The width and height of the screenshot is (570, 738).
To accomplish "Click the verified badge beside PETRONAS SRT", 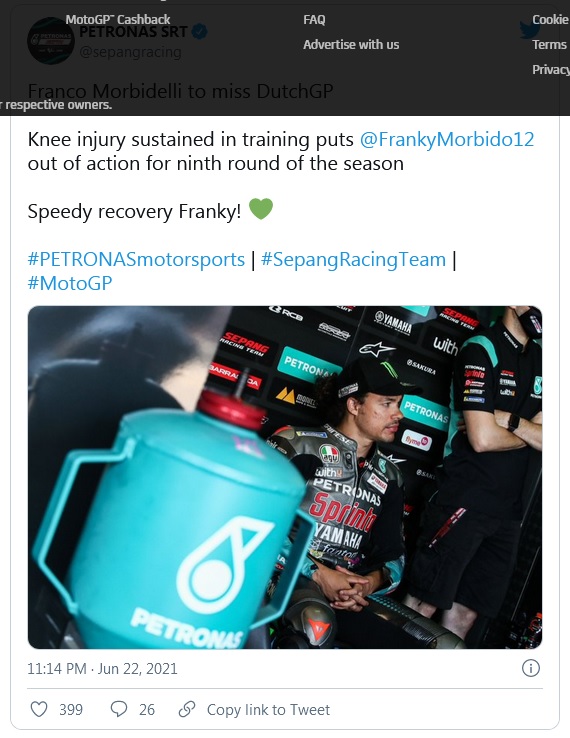I will [200, 32].
